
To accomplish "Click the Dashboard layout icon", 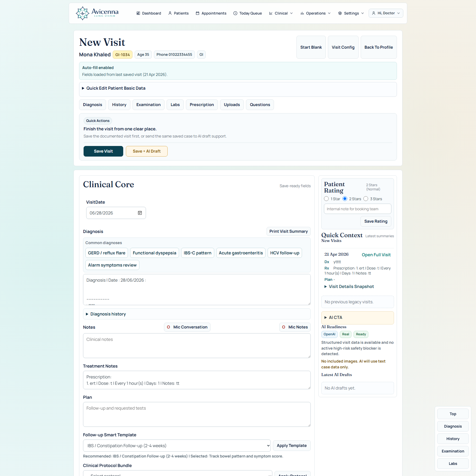I will point(138,13).
